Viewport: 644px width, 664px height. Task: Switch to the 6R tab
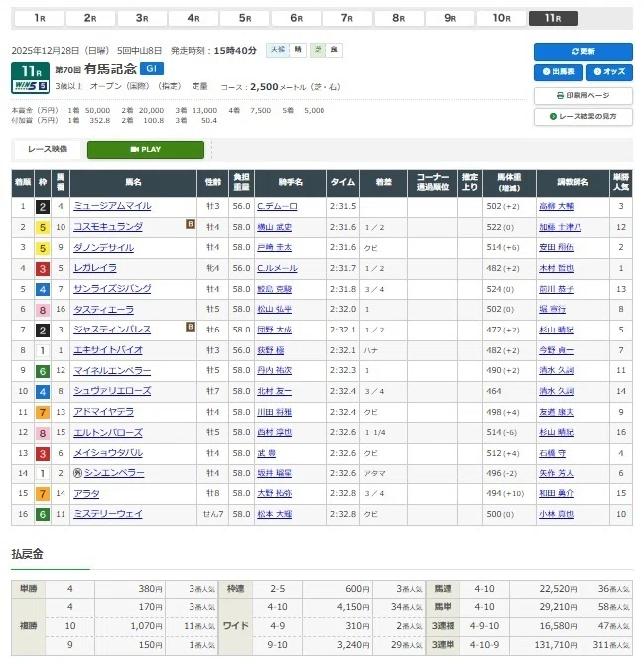coord(297,18)
